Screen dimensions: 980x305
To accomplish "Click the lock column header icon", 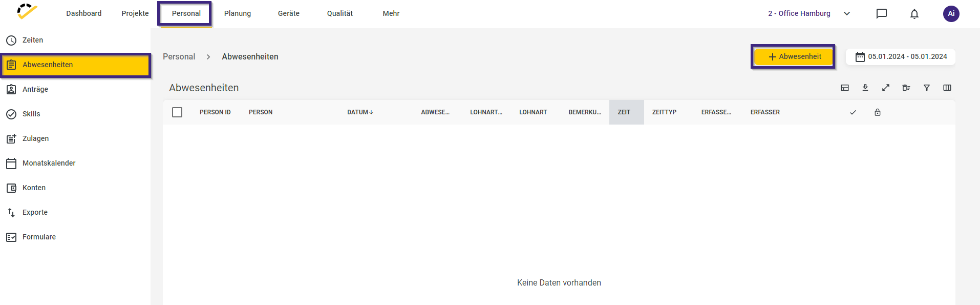I will click(877, 112).
